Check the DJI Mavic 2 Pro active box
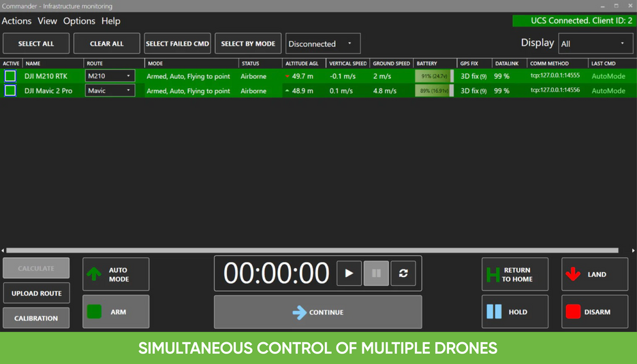 10,90
